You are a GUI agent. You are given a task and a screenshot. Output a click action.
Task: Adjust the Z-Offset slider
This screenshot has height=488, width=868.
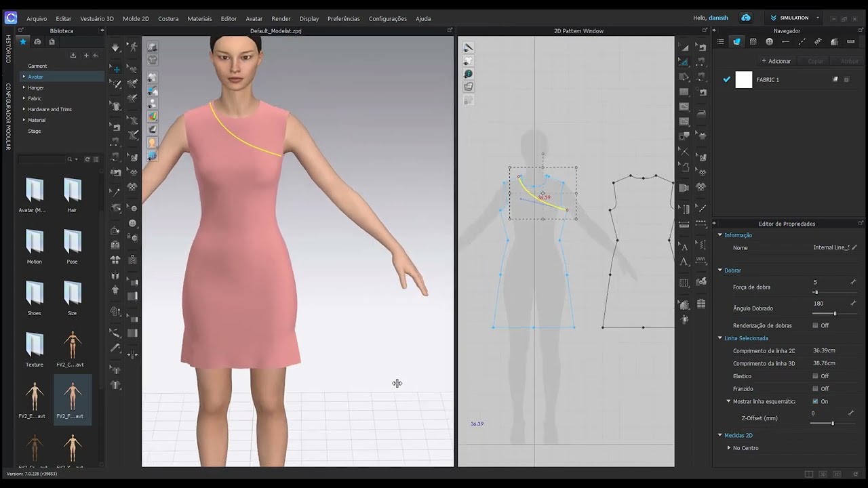click(833, 423)
